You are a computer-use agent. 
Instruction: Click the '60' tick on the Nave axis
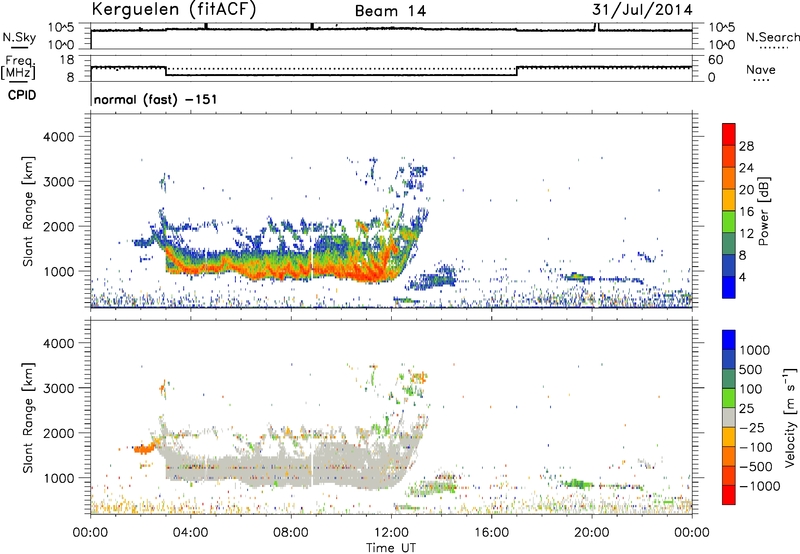[x=716, y=60]
